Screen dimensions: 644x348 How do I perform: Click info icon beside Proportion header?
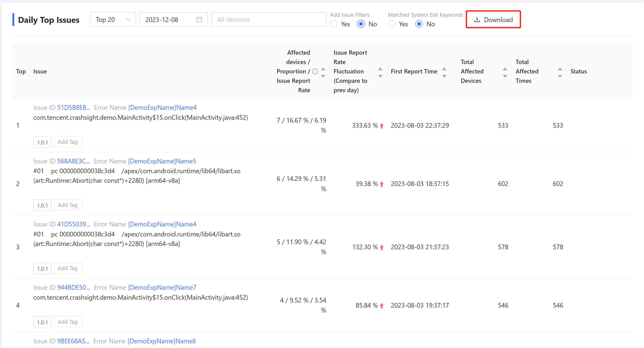[x=315, y=71]
